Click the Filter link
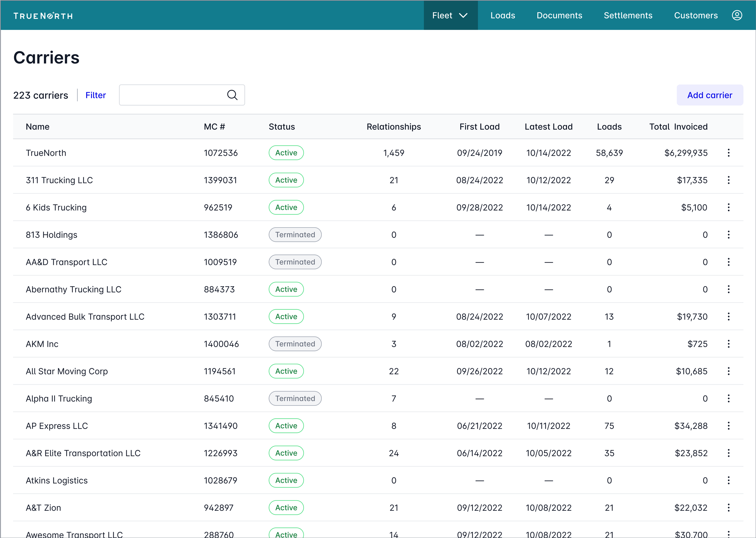This screenshot has height=538, width=756. coord(95,95)
